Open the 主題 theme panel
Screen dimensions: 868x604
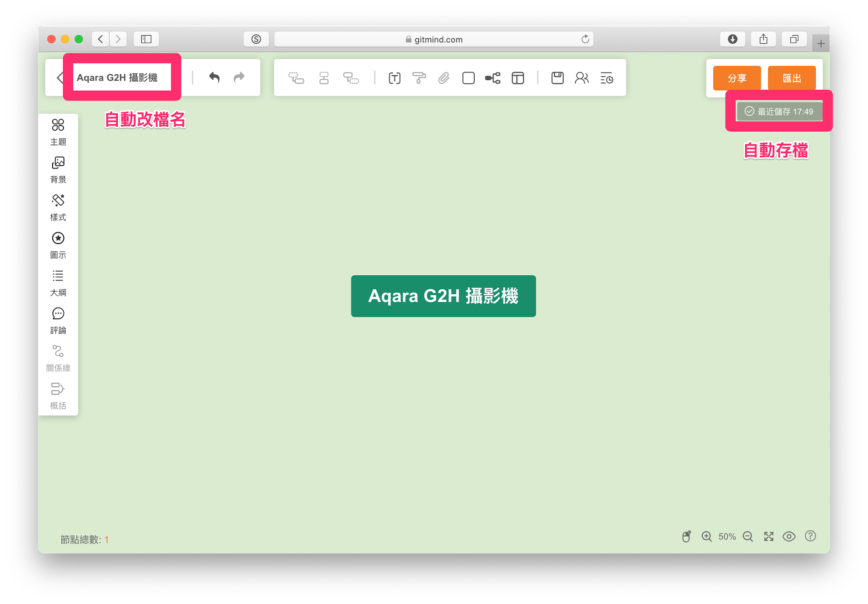click(58, 132)
